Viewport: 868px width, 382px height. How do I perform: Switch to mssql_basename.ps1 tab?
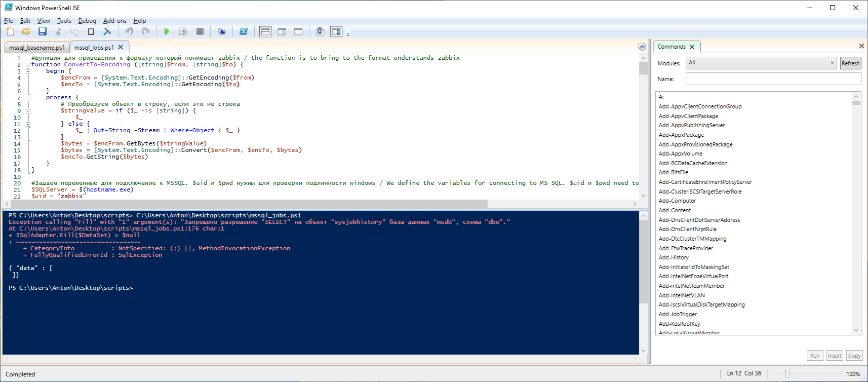36,48
